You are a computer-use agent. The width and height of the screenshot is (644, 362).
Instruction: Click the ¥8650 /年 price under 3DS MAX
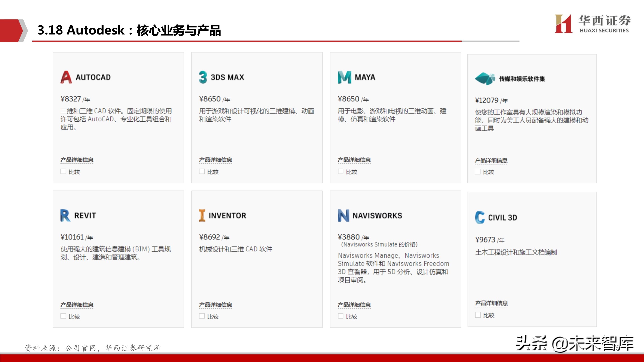point(215,99)
